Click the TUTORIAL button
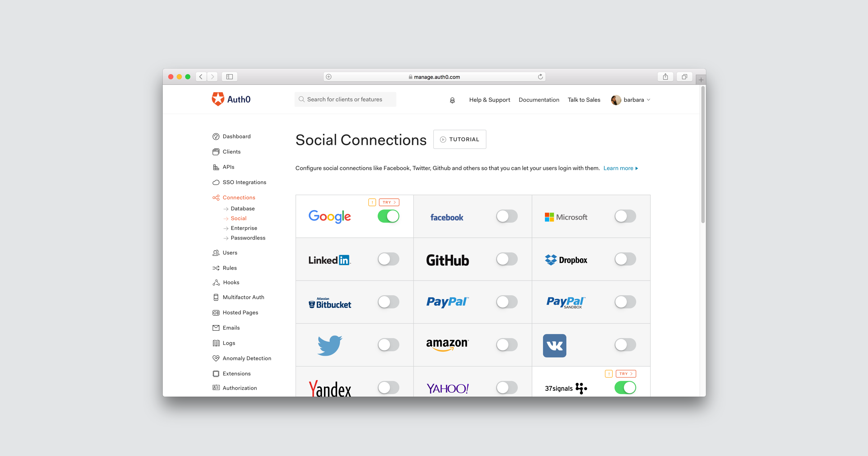This screenshot has width=868, height=456. 459,140
